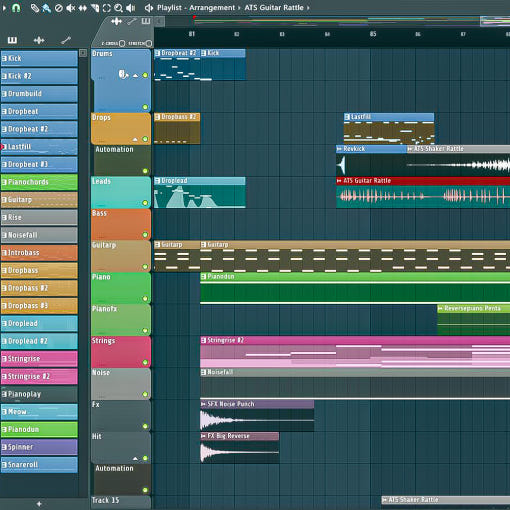Mute the Bass track via green dot
The image size is (510, 510).
[145, 235]
